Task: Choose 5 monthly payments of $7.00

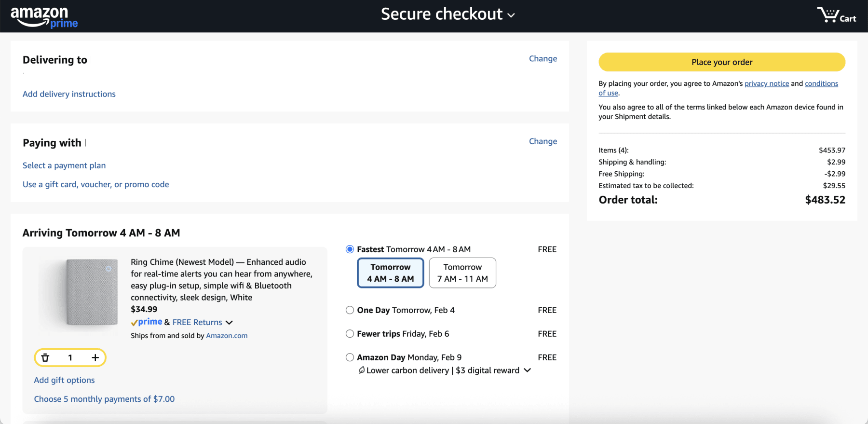Action: pyautogui.click(x=104, y=399)
